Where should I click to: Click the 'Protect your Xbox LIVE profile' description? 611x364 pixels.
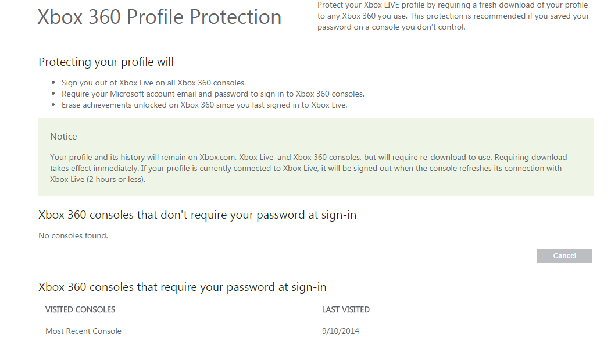(x=453, y=16)
